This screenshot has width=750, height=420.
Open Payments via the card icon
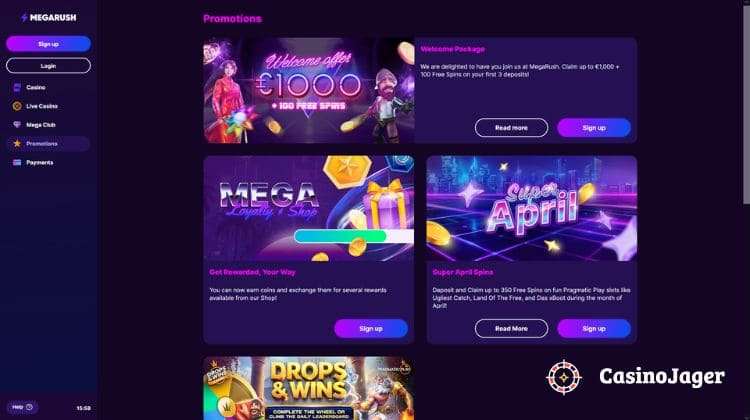[17, 163]
